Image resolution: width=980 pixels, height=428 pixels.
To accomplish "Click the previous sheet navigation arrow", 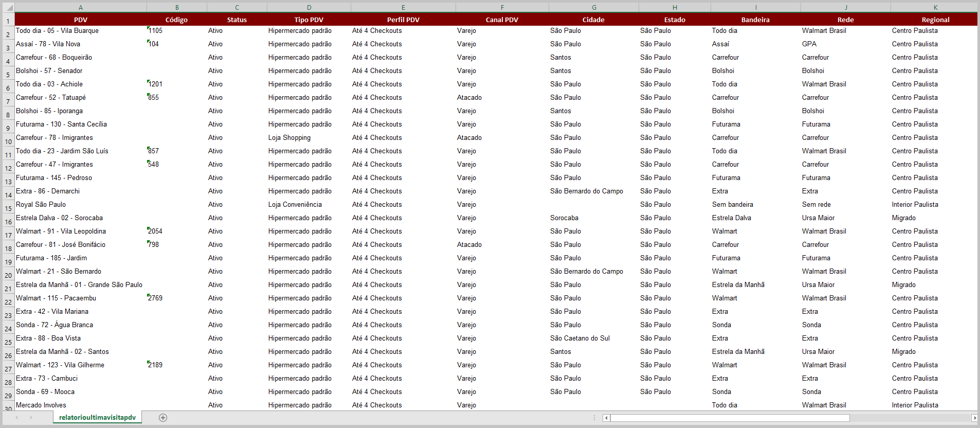I will [x=16, y=418].
